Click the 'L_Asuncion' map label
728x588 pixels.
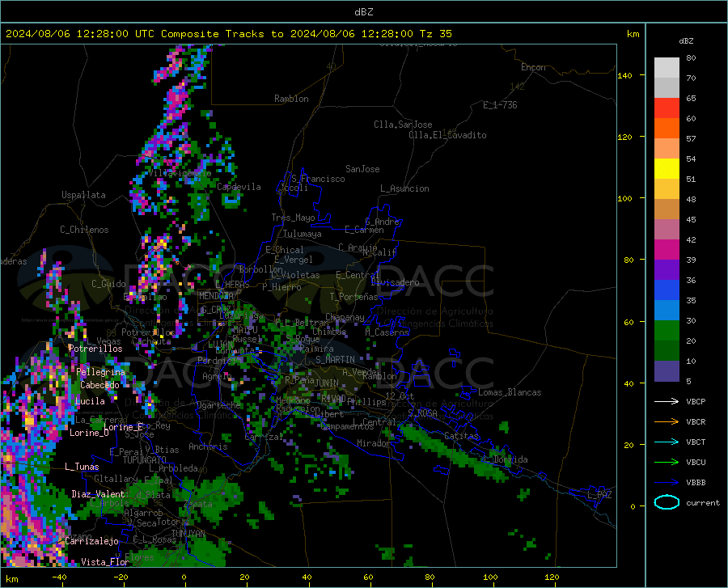click(x=404, y=189)
